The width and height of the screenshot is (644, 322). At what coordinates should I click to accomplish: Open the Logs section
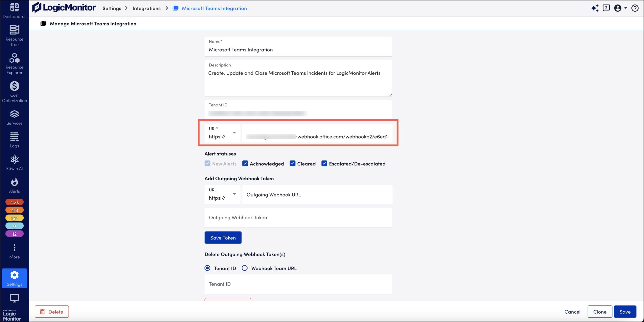pos(14,140)
